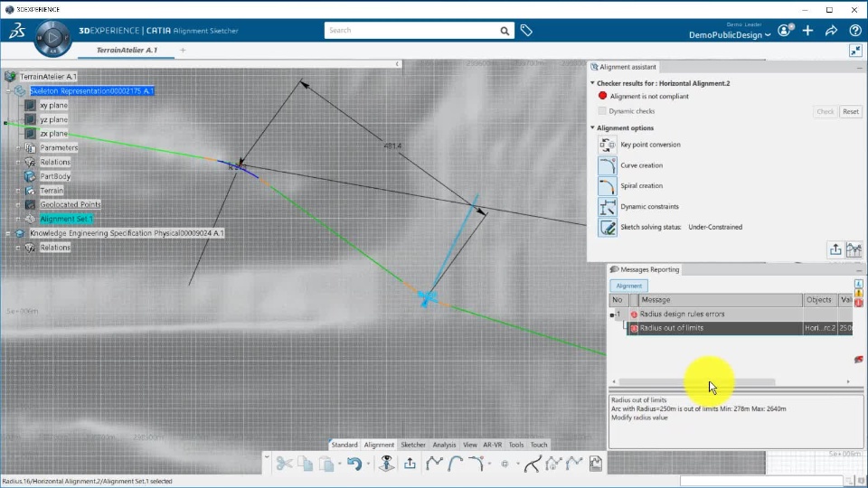
Task: Toggle info messages filter icon
Action: click(859, 284)
